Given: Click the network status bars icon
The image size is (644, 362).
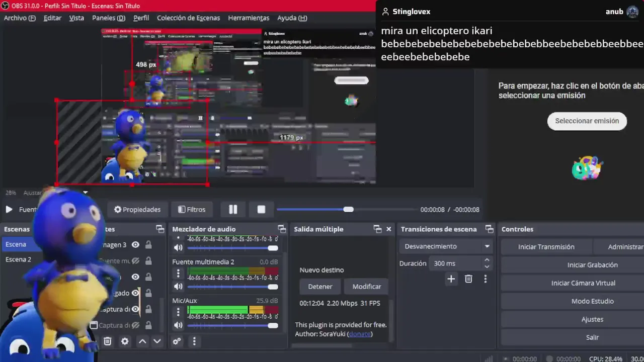Looking at the screenshot, I should point(489,359).
